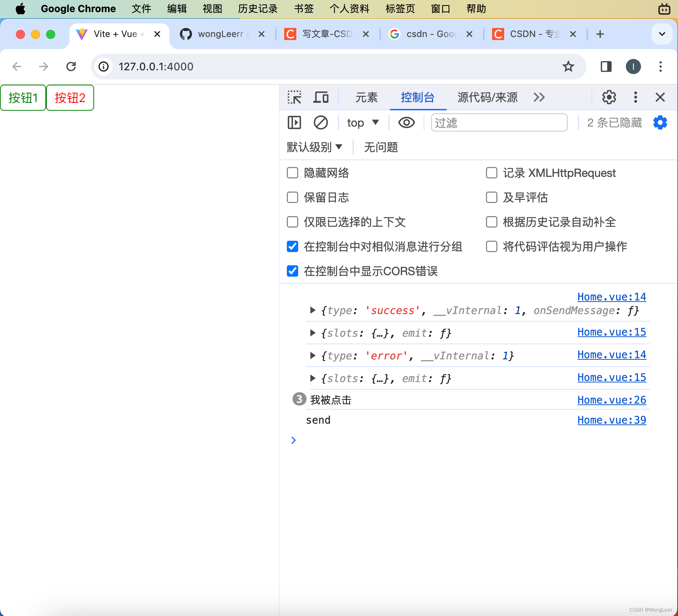Reload the page with the refresh icon
Screen dimensions: 678x616
click(x=71, y=67)
